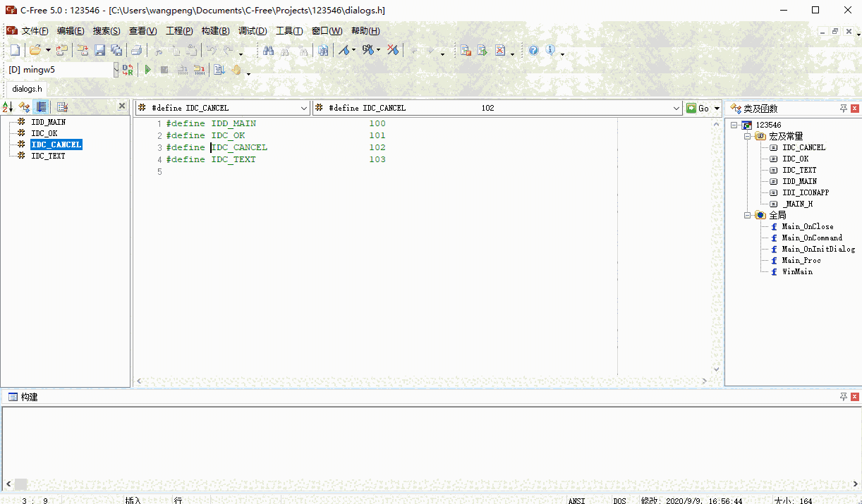The height and width of the screenshot is (504, 862).
Task: Open the 构建(B) menu
Action: (215, 30)
